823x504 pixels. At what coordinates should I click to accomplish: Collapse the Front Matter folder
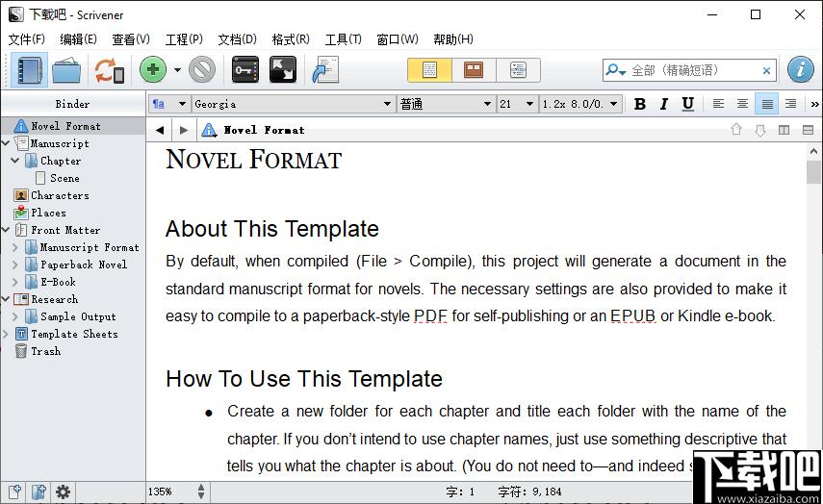pyautogui.click(x=5, y=230)
